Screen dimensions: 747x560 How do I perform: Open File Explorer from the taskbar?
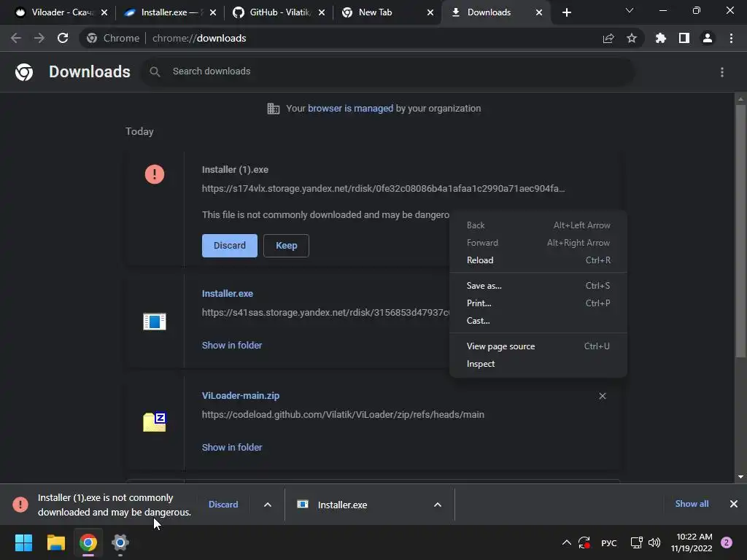click(55, 542)
